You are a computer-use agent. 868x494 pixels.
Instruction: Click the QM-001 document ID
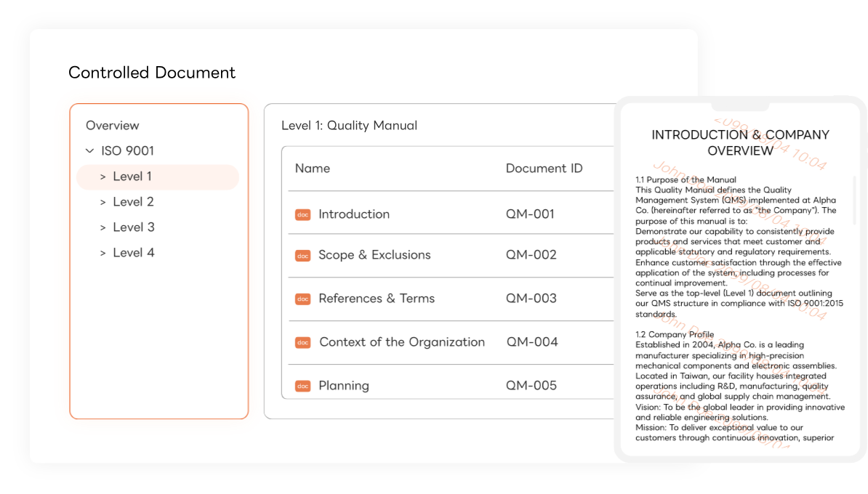point(530,214)
